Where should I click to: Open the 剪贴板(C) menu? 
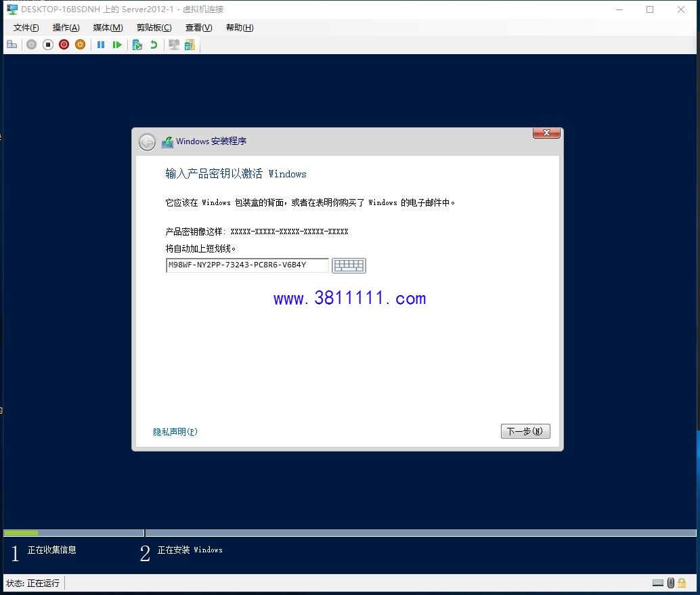point(154,28)
